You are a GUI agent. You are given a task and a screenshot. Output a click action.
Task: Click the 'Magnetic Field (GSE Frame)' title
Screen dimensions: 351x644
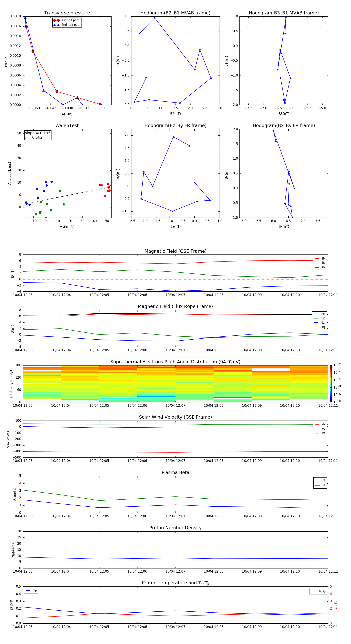(175, 251)
